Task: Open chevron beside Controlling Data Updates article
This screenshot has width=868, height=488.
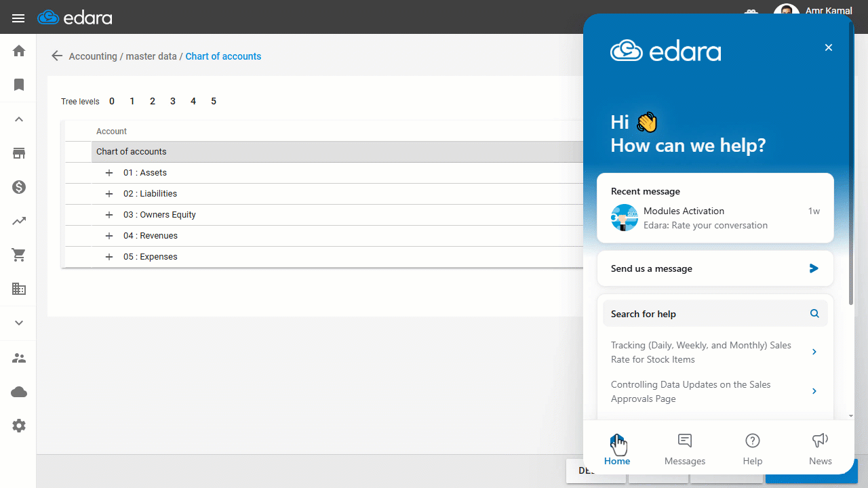Action: click(814, 391)
